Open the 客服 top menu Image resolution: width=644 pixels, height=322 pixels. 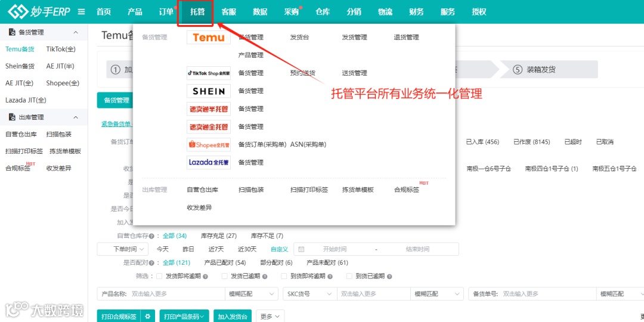click(x=229, y=12)
